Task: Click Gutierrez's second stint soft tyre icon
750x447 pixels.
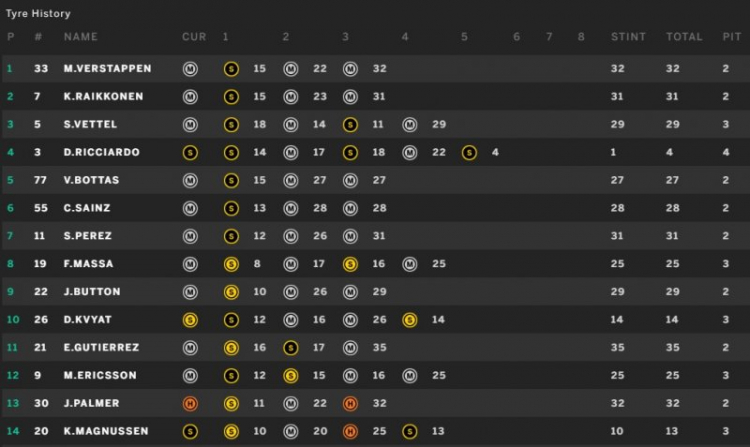Action: [x=291, y=348]
